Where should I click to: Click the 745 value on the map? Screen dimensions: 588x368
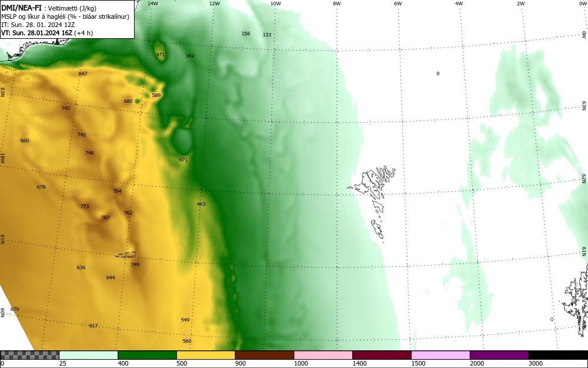coord(66,108)
